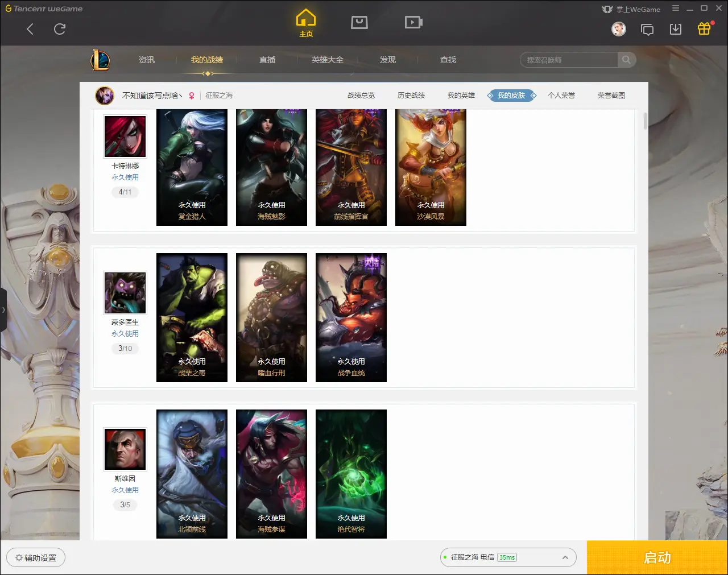This screenshot has height=575, width=728.
Task: Open the 发现 tab
Action: tap(388, 60)
